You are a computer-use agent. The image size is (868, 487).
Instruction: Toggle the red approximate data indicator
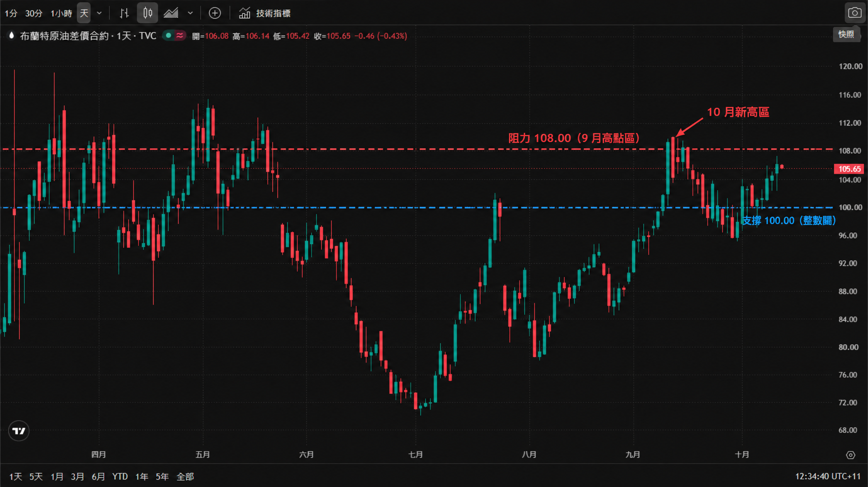[x=180, y=36]
